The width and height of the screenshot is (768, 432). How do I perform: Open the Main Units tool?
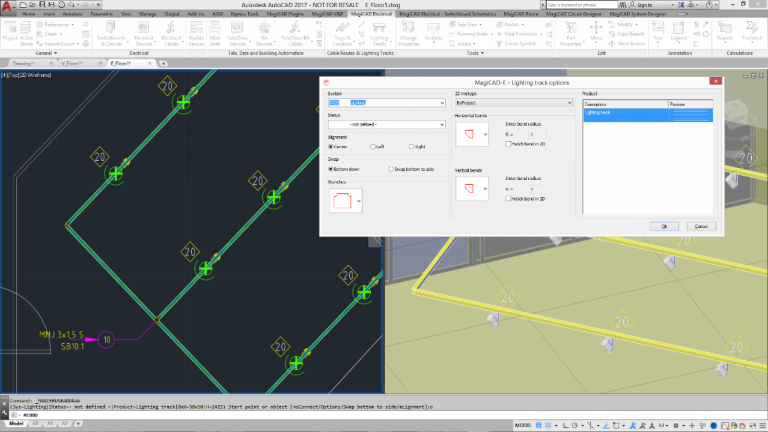point(215,33)
